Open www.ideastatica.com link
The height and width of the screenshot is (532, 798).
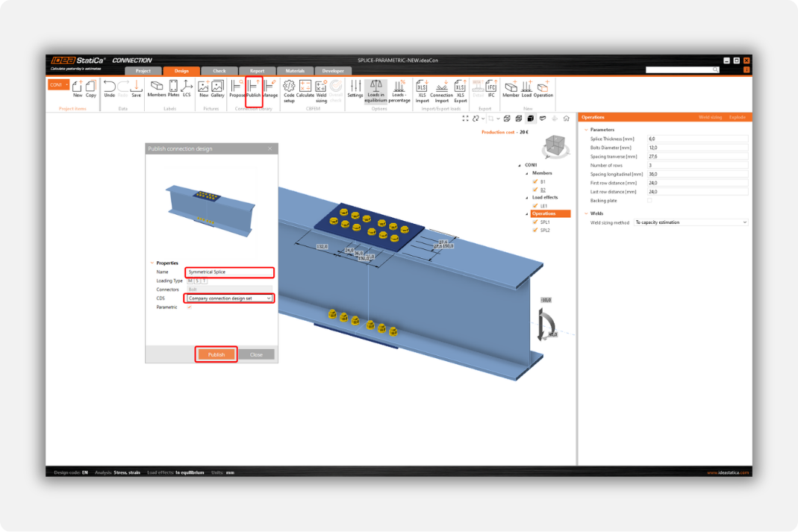point(728,472)
